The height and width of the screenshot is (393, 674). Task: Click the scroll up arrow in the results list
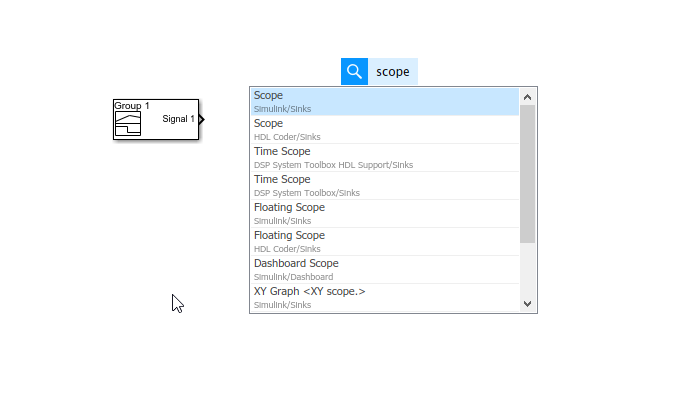(x=527, y=97)
